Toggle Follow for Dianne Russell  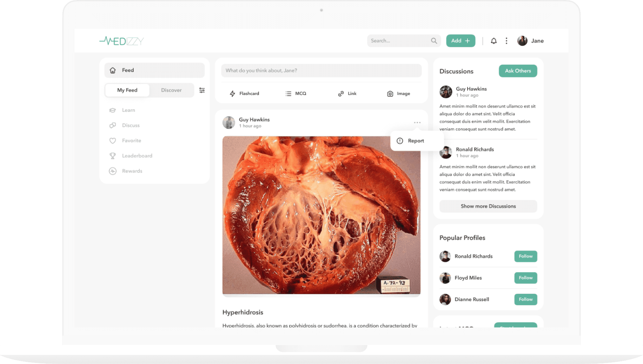point(525,299)
